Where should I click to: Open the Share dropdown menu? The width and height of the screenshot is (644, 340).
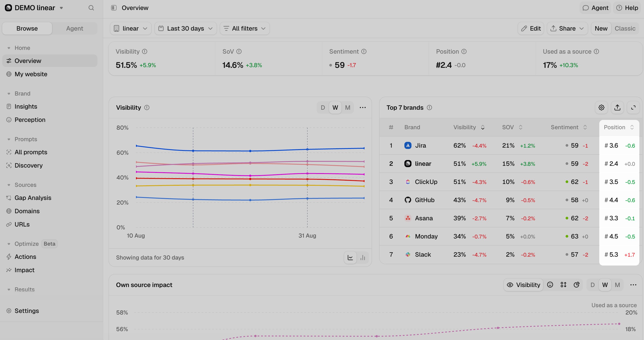(567, 28)
